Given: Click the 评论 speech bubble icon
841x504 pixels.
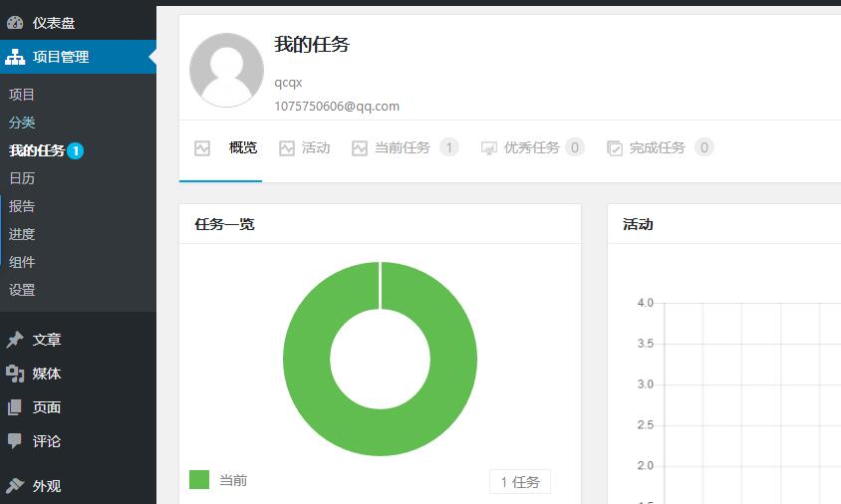Looking at the screenshot, I should [15, 441].
